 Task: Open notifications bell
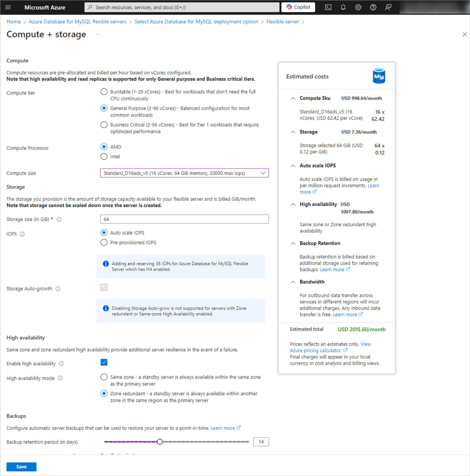(x=343, y=7)
